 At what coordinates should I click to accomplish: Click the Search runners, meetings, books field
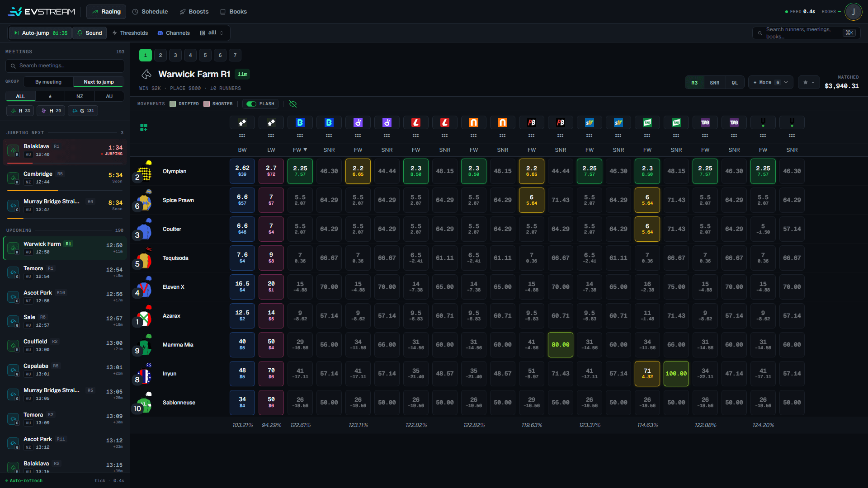coord(807,33)
